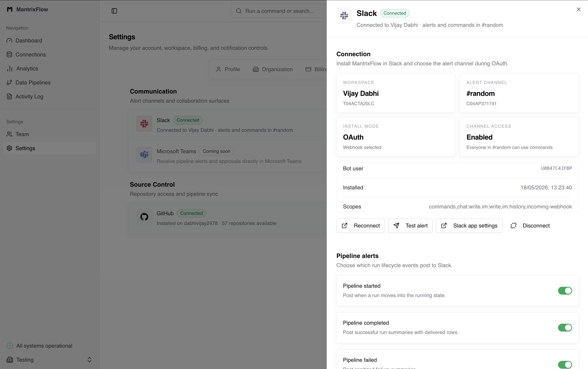
Task: Click the Team people icon
Action: (x=9, y=134)
